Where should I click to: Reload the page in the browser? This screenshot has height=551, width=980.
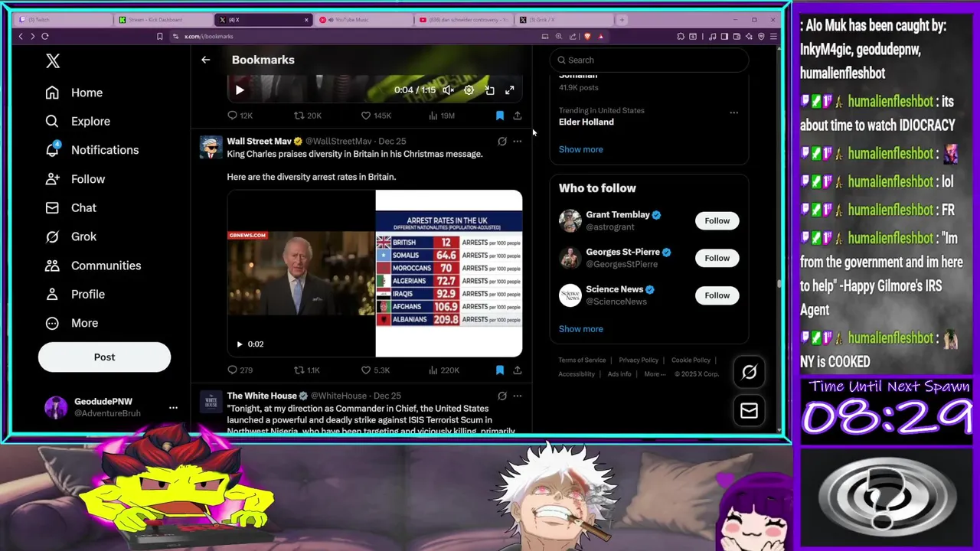(45, 36)
